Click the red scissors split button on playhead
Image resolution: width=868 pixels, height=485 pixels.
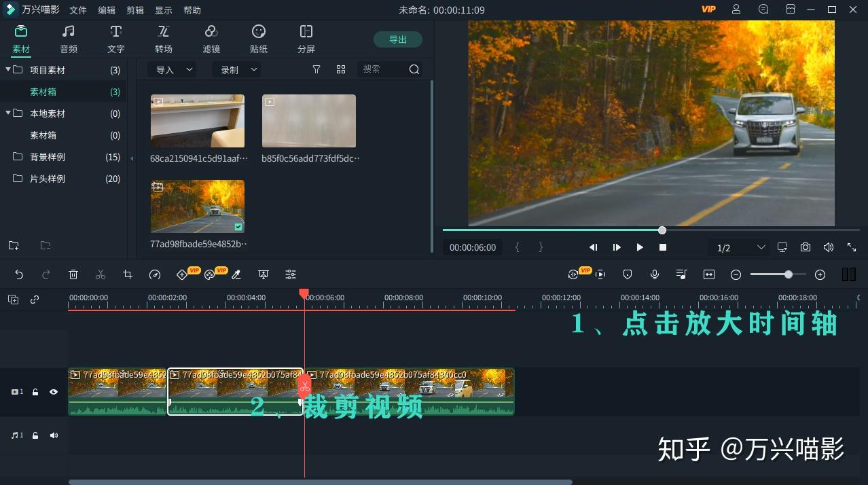pyautogui.click(x=304, y=387)
